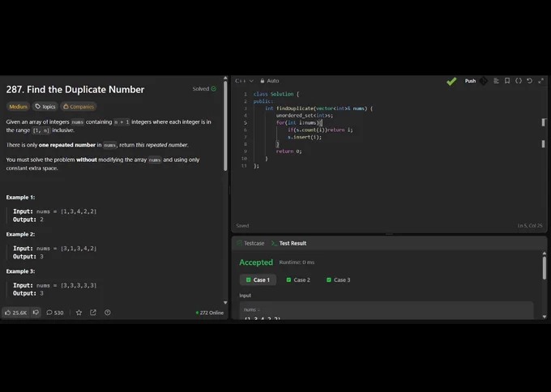
Task: Click the lock Auto indicator
Action: point(270,81)
